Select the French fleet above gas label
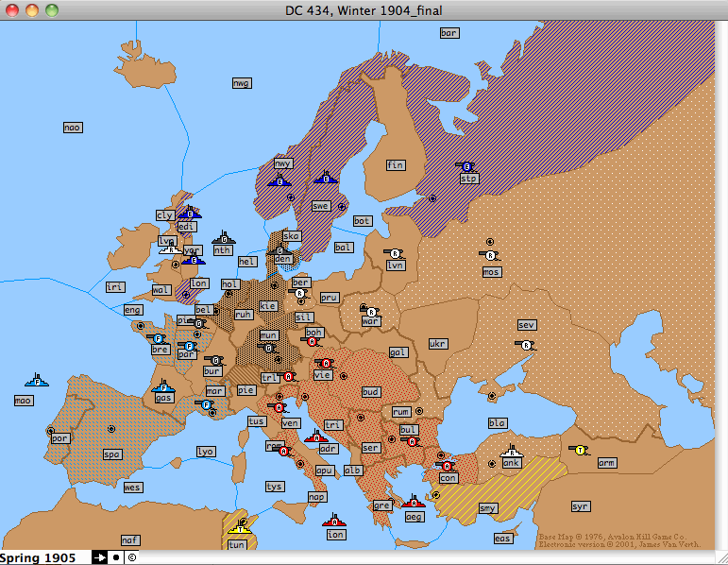This screenshot has height=565, width=728. tap(163, 385)
